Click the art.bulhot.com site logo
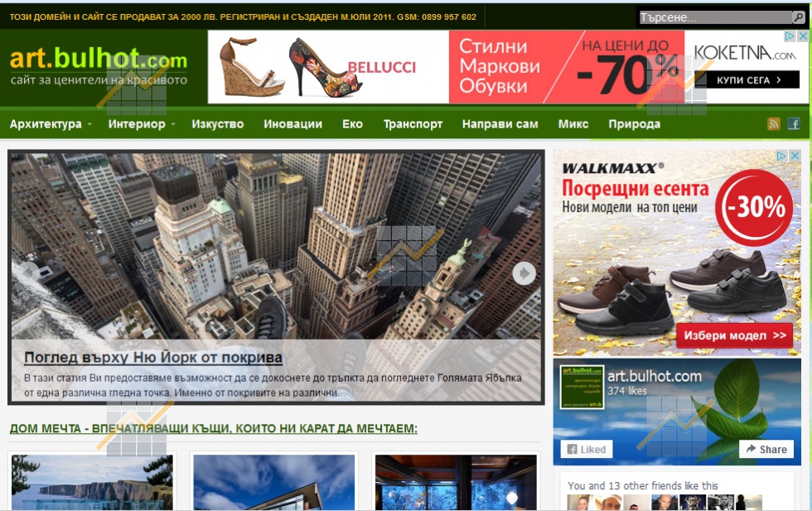Image resolution: width=812 pixels, height=511 pixels. 99,66
